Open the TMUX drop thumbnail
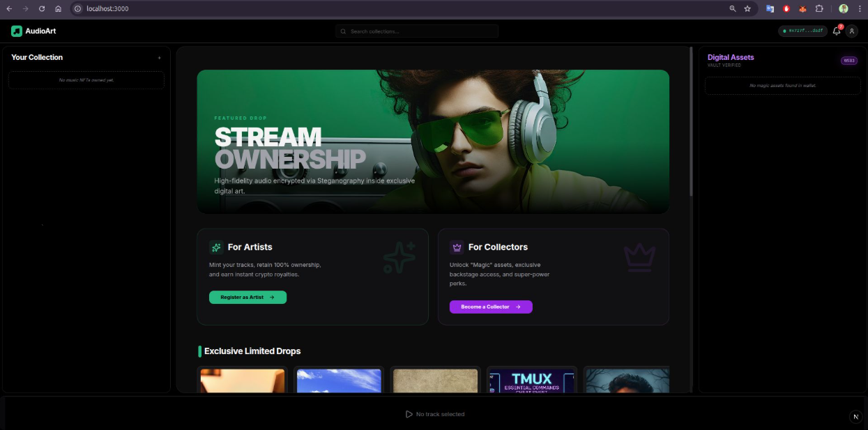 click(532, 381)
